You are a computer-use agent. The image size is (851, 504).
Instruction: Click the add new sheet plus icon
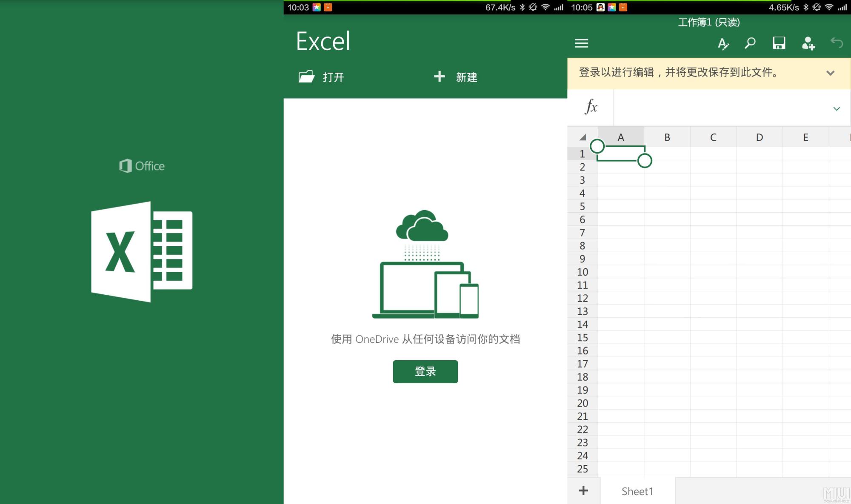point(583,490)
